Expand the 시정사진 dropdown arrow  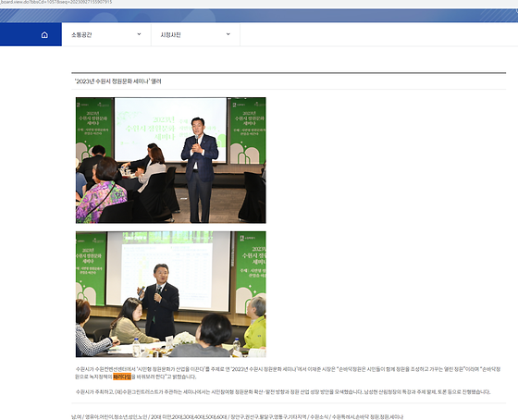click(x=228, y=34)
